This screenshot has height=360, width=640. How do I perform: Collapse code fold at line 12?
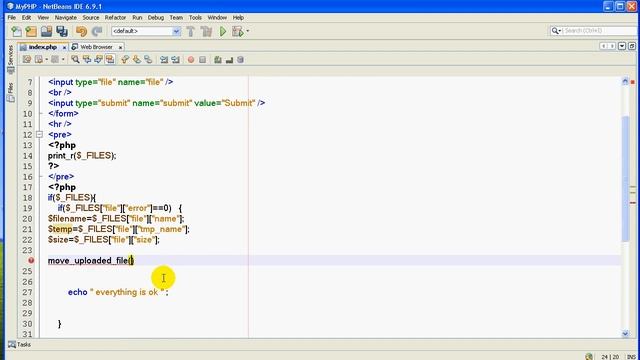click(x=39, y=134)
